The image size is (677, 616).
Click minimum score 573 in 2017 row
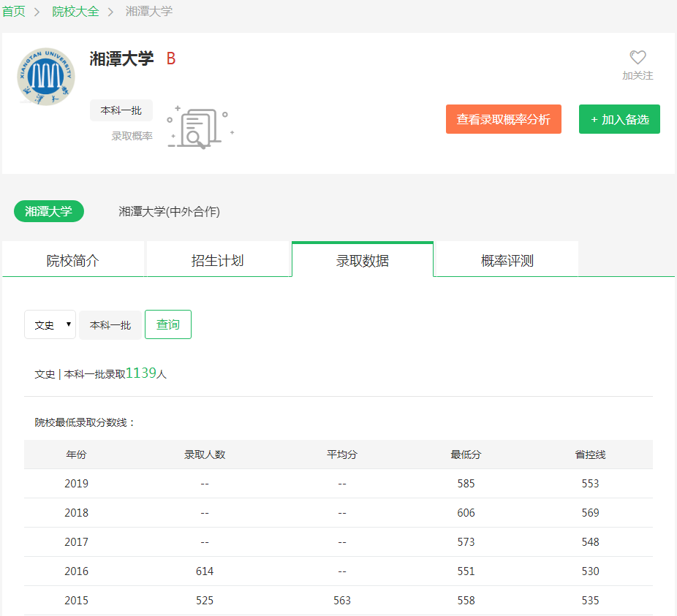(x=466, y=541)
